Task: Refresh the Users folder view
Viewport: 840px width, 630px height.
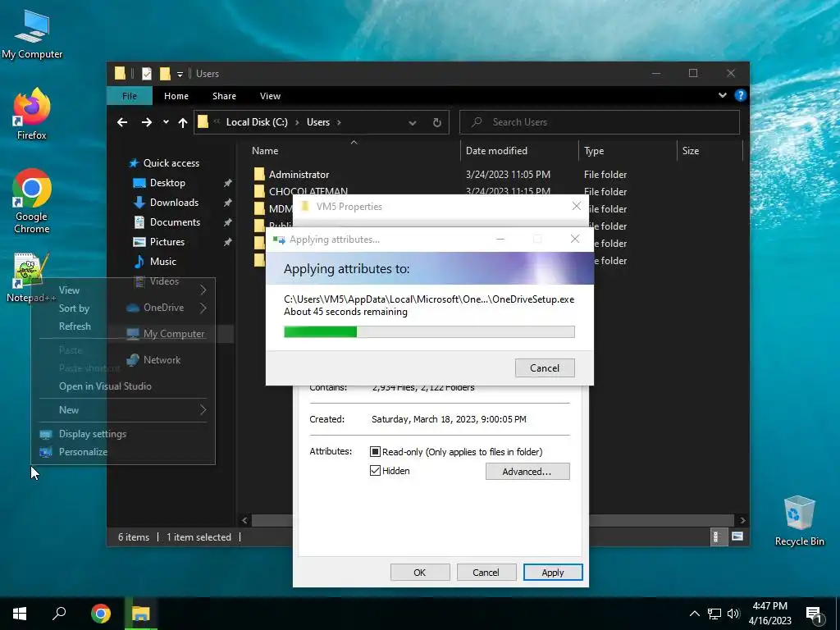Action: coord(437,123)
